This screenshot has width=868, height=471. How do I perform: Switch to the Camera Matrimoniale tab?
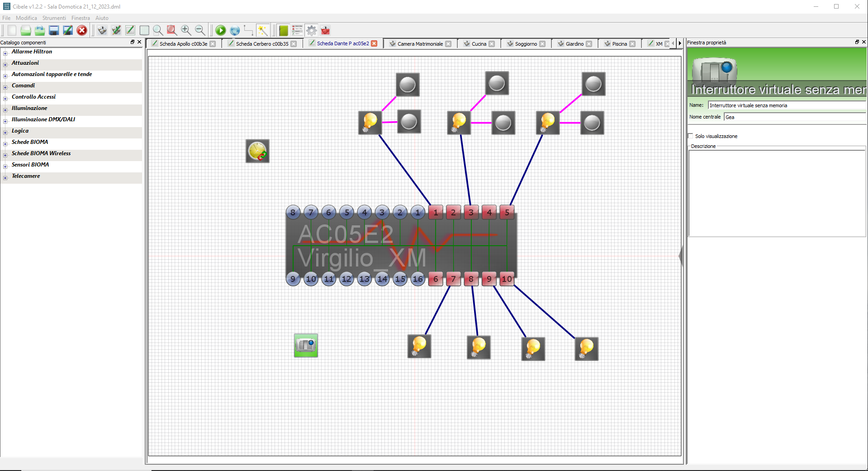420,44
